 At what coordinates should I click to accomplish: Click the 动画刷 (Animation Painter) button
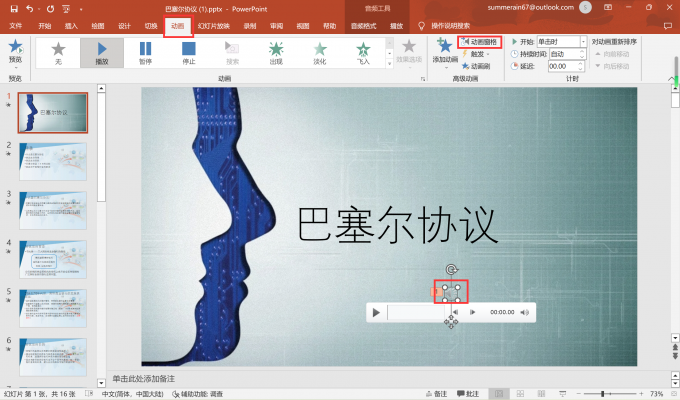click(476, 66)
